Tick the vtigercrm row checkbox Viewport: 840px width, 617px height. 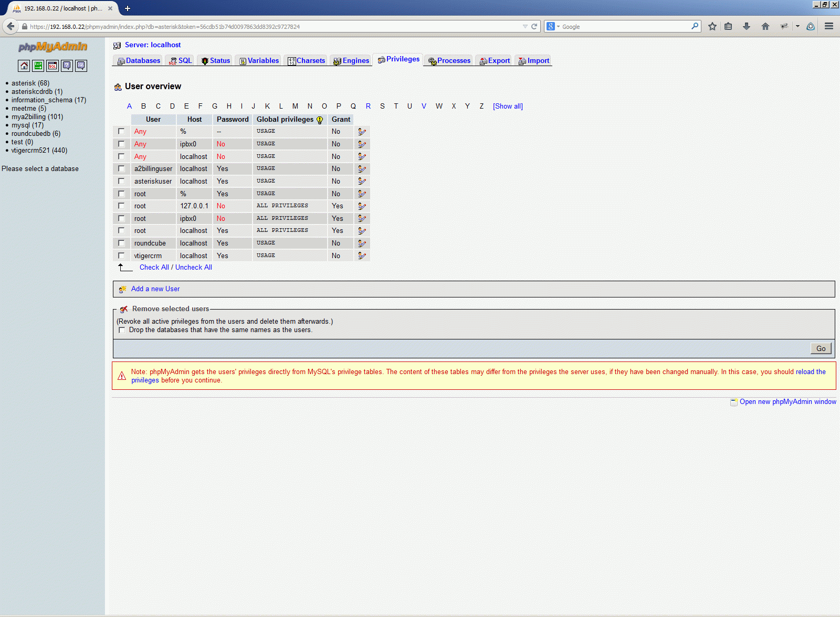[121, 256]
